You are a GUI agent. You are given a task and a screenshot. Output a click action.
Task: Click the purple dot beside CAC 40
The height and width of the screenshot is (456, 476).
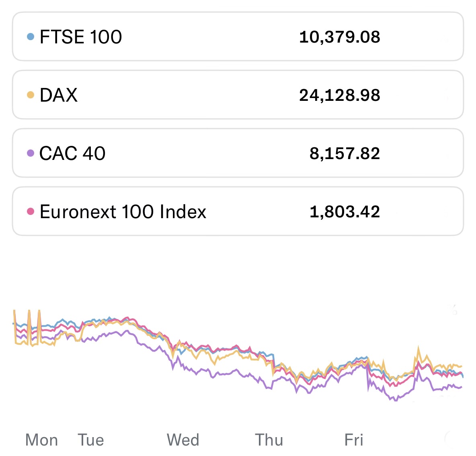click(31, 153)
